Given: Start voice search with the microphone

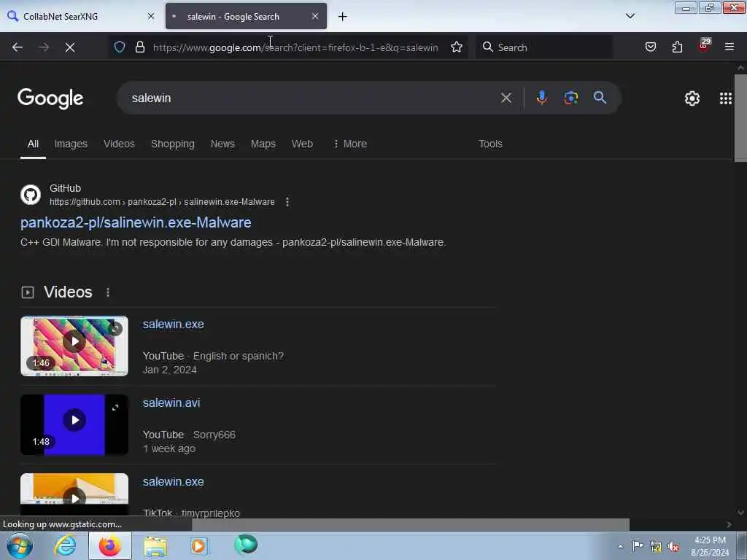Looking at the screenshot, I should click(541, 98).
